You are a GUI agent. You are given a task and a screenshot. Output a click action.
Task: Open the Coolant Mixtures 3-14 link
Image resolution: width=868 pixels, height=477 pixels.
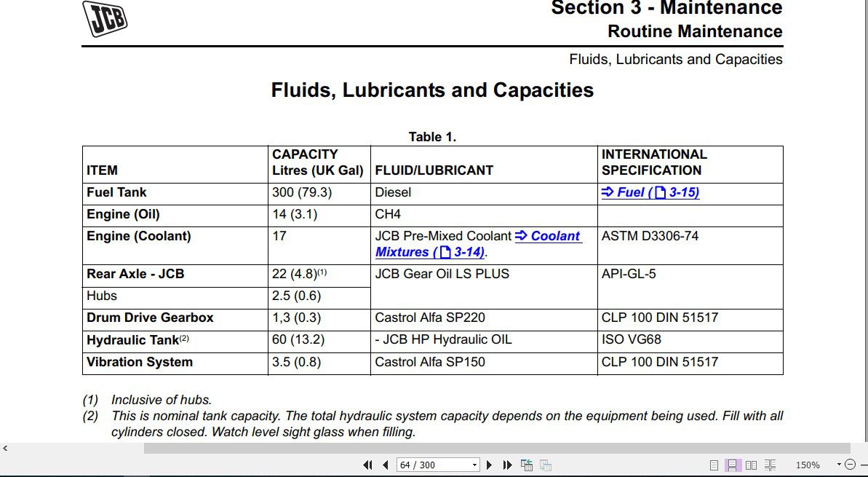click(x=478, y=244)
